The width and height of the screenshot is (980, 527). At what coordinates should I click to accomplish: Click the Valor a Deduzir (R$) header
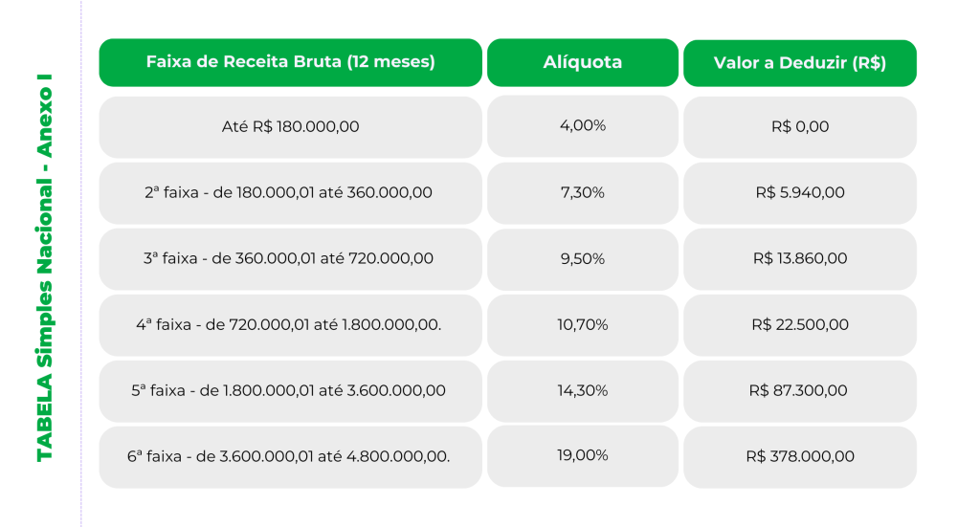[x=800, y=63]
